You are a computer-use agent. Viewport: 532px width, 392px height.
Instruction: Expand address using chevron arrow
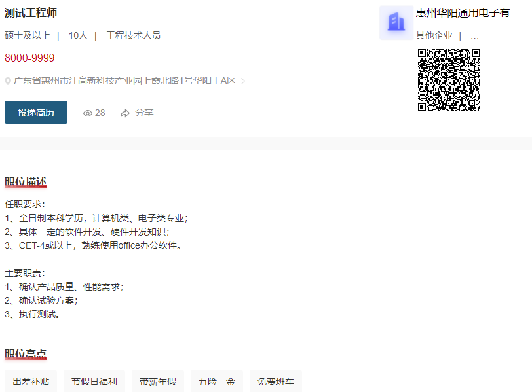243,81
